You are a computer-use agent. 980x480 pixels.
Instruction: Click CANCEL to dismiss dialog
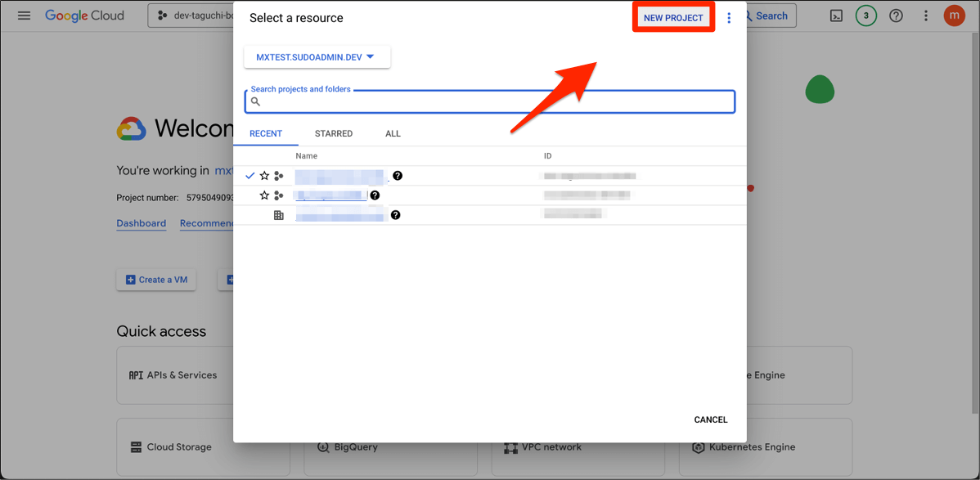711,420
